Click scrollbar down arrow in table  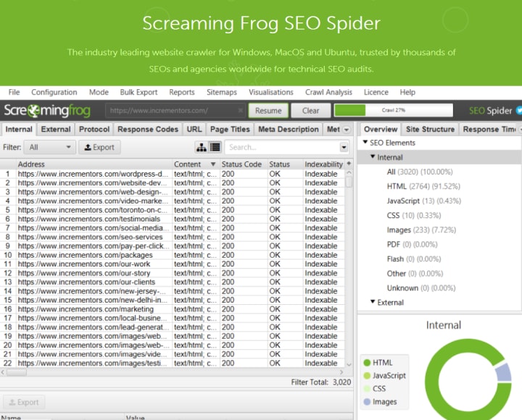tap(349, 364)
